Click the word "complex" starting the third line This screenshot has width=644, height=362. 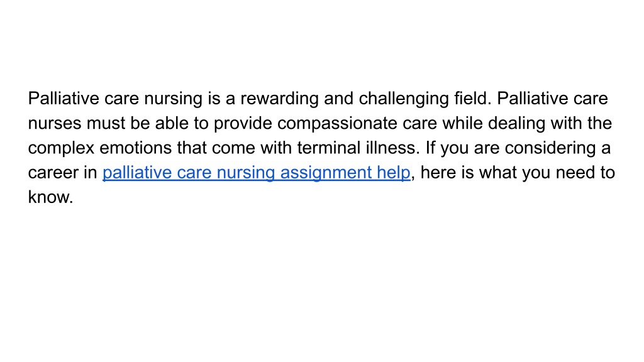[61, 148]
